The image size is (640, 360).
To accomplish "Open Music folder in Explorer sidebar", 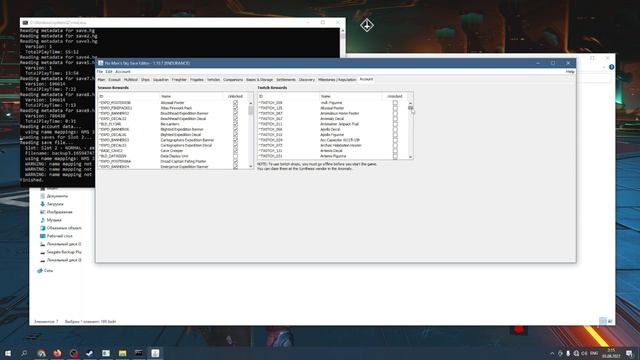I will (x=54, y=220).
